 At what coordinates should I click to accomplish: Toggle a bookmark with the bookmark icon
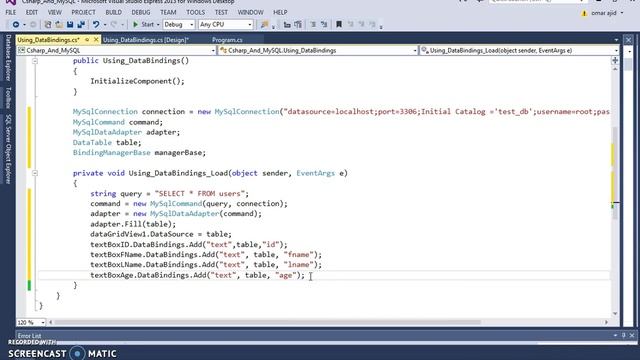[x=339, y=24]
